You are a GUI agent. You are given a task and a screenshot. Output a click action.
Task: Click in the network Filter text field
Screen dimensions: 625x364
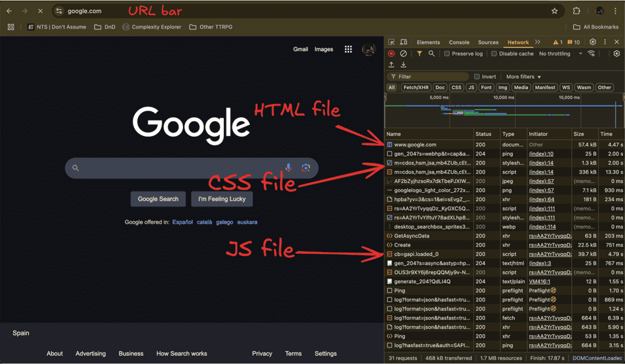click(428, 77)
